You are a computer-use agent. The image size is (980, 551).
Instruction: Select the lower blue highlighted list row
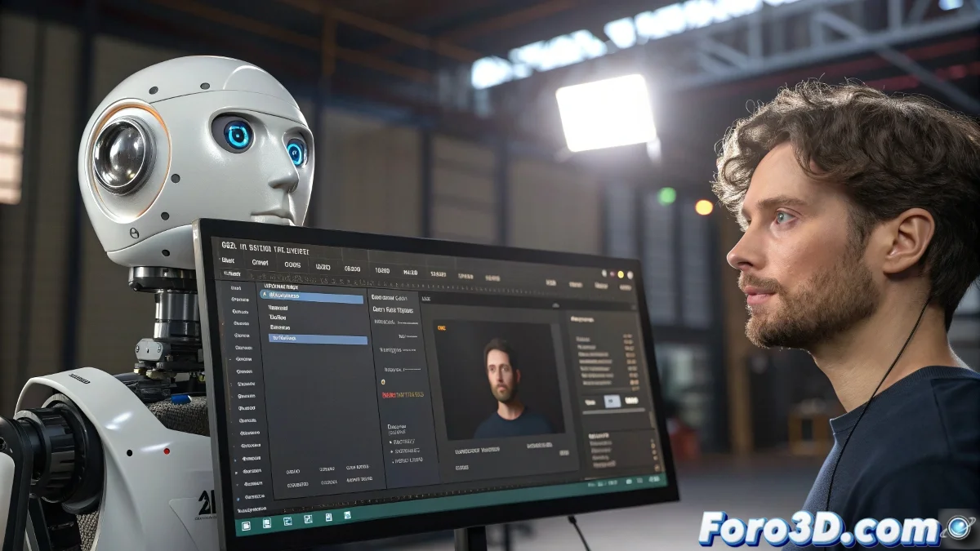[x=318, y=338]
